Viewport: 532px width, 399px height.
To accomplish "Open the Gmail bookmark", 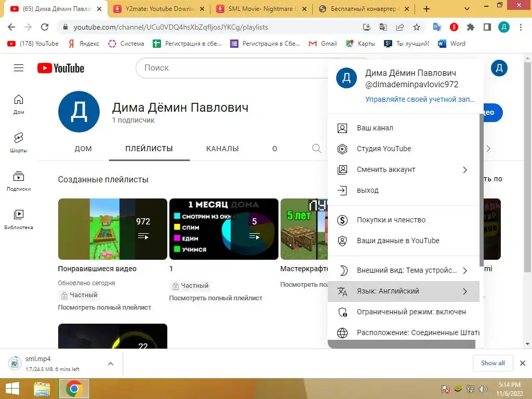I will click(x=323, y=44).
